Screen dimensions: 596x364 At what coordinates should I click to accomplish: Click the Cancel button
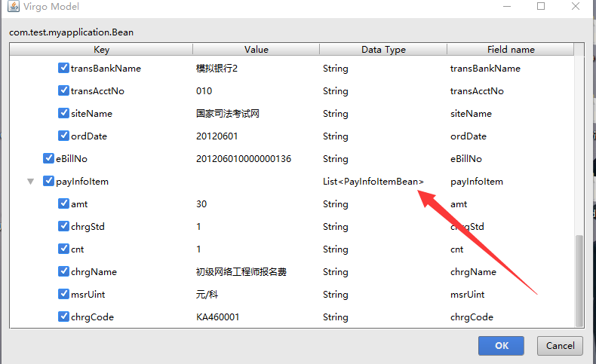560,345
